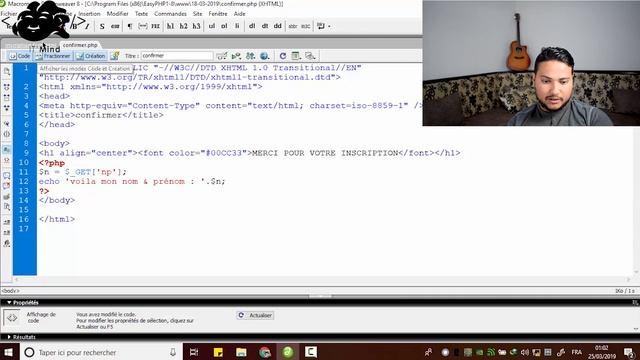Click the Actualiser button

255,315
